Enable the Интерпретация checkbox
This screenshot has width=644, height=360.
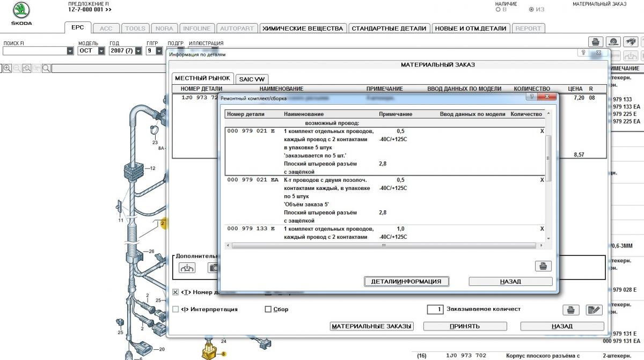tap(175, 310)
